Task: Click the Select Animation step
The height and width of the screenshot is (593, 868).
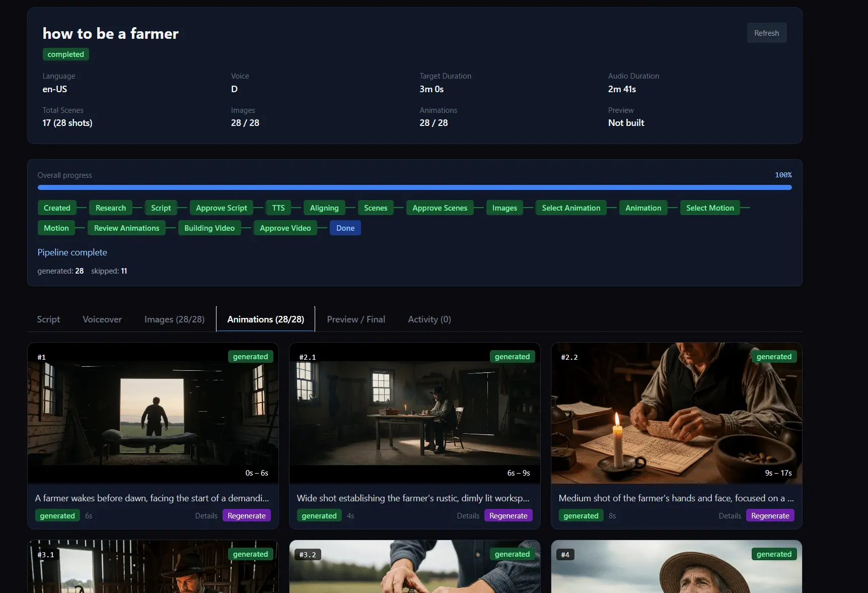Action: tap(571, 208)
